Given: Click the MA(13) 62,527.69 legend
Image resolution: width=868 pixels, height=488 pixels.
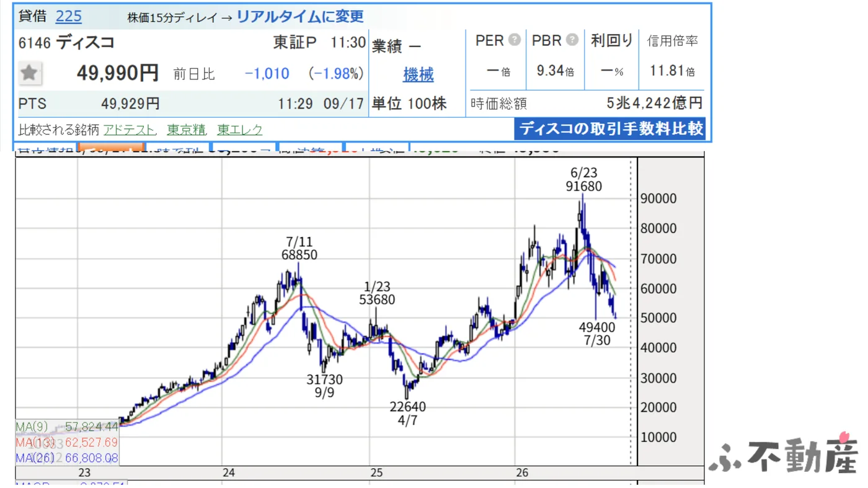Looking at the screenshot, I should pos(67,443).
